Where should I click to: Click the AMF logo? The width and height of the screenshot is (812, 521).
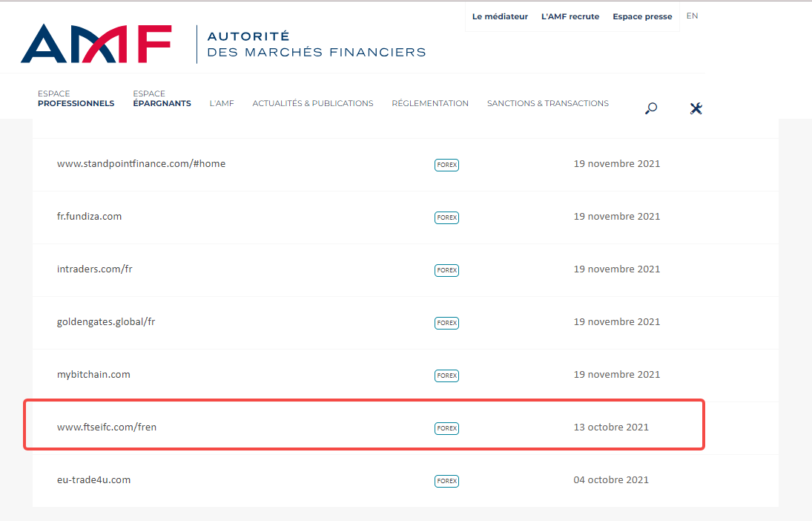point(96,44)
